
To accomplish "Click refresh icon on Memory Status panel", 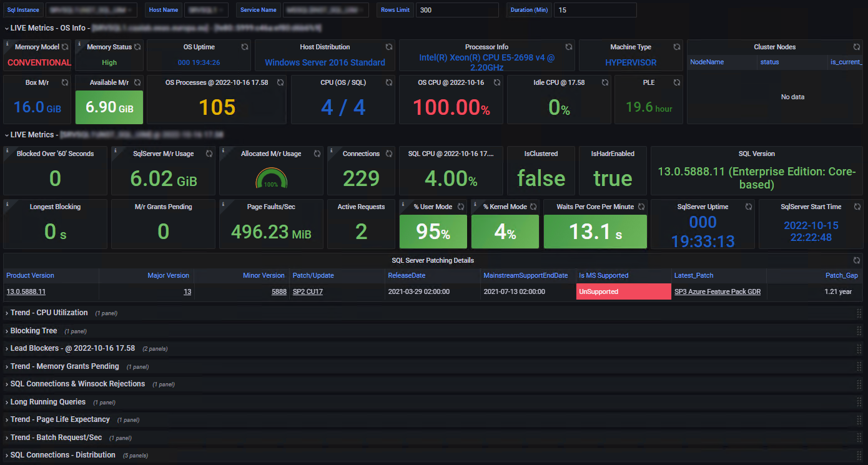I will click(x=138, y=47).
